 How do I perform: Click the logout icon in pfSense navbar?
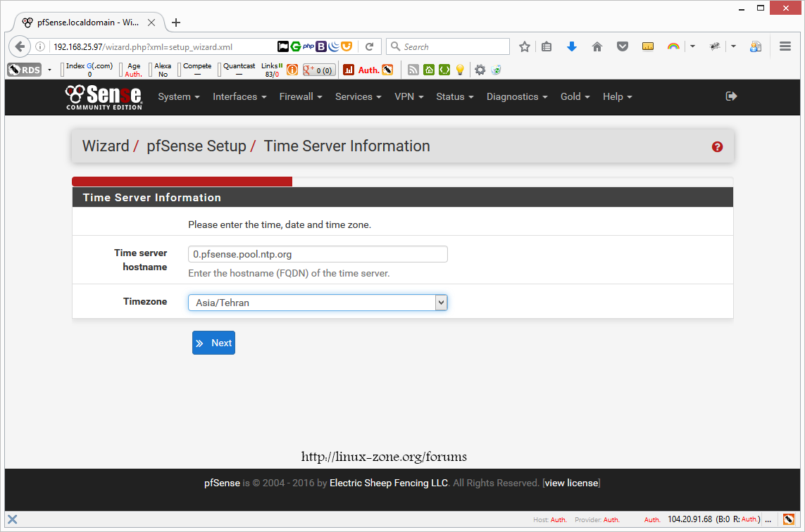(x=731, y=96)
